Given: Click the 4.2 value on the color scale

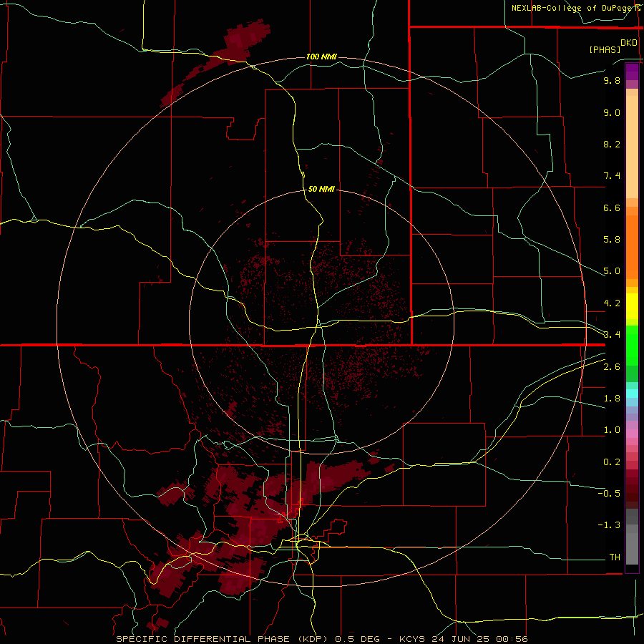Looking at the screenshot, I should point(612,303).
